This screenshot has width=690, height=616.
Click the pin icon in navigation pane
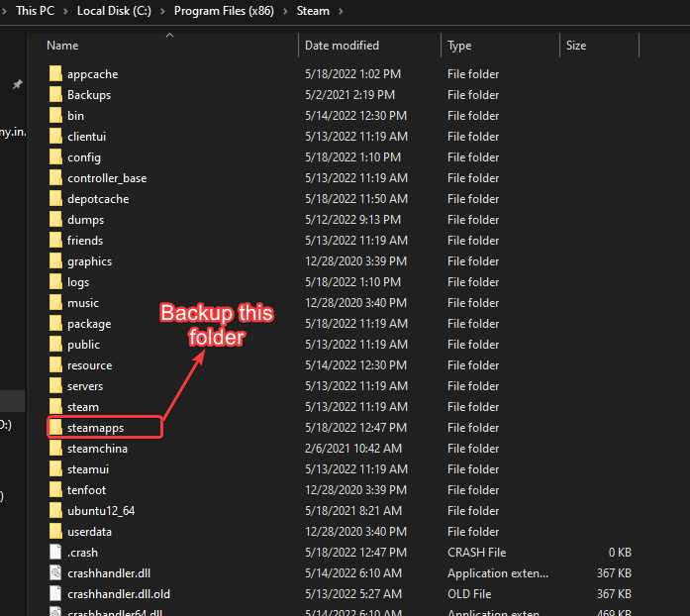pos(17,84)
